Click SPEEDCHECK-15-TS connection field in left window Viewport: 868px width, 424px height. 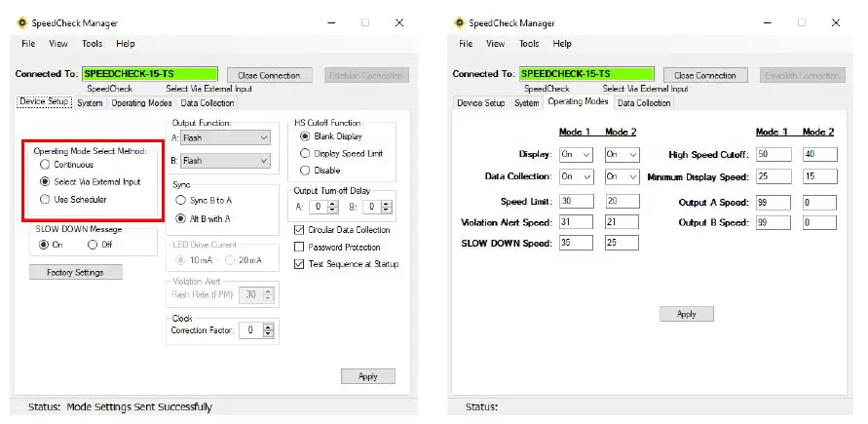(150, 74)
